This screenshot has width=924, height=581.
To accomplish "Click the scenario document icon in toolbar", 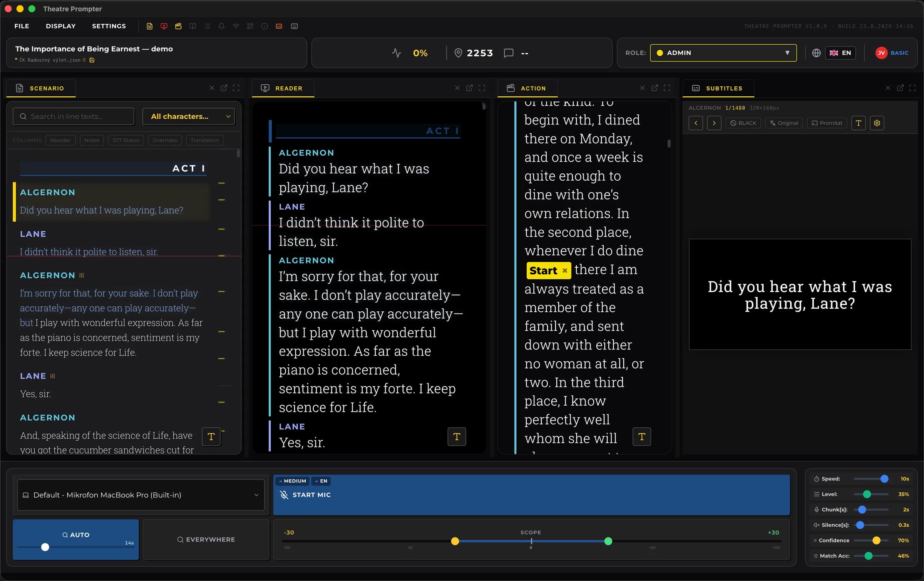I will tap(150, 26).
